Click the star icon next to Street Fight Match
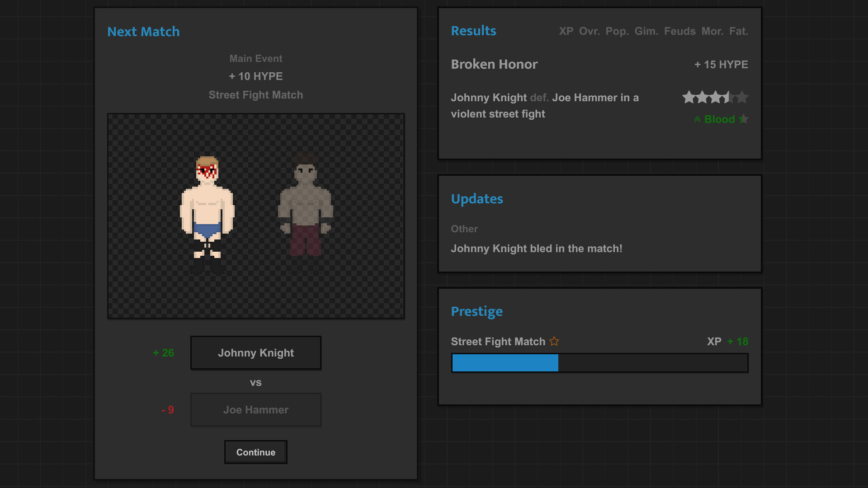Image resolution: width=868 pixels, height=488 pixels. (554, 342)
